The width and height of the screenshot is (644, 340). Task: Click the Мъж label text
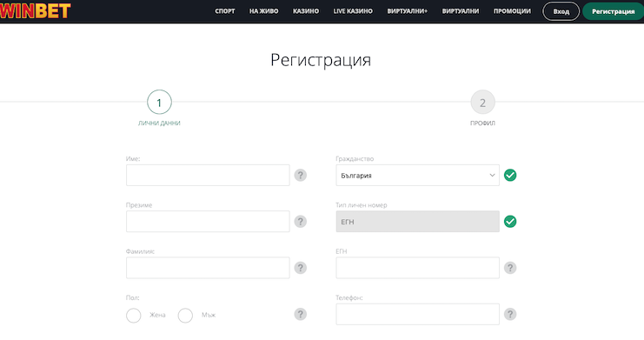click(209, 315)
